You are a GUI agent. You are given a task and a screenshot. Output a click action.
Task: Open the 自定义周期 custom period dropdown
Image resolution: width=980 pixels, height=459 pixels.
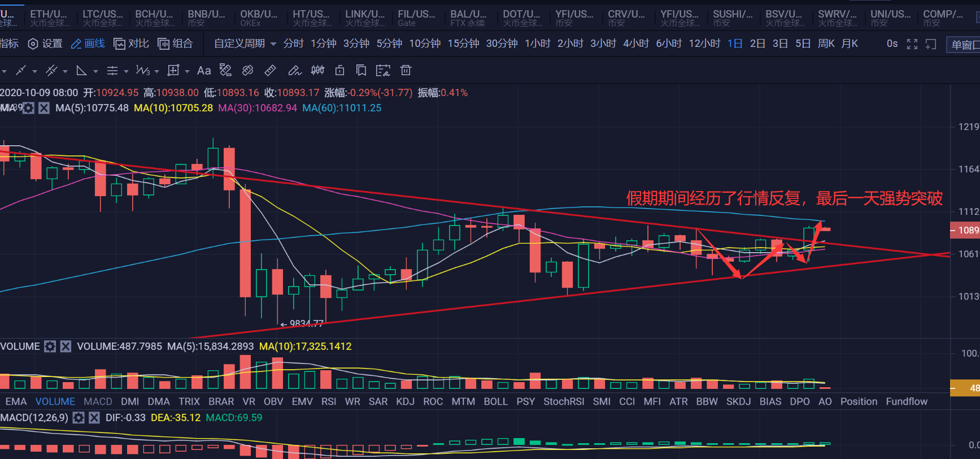pos(245,44)
